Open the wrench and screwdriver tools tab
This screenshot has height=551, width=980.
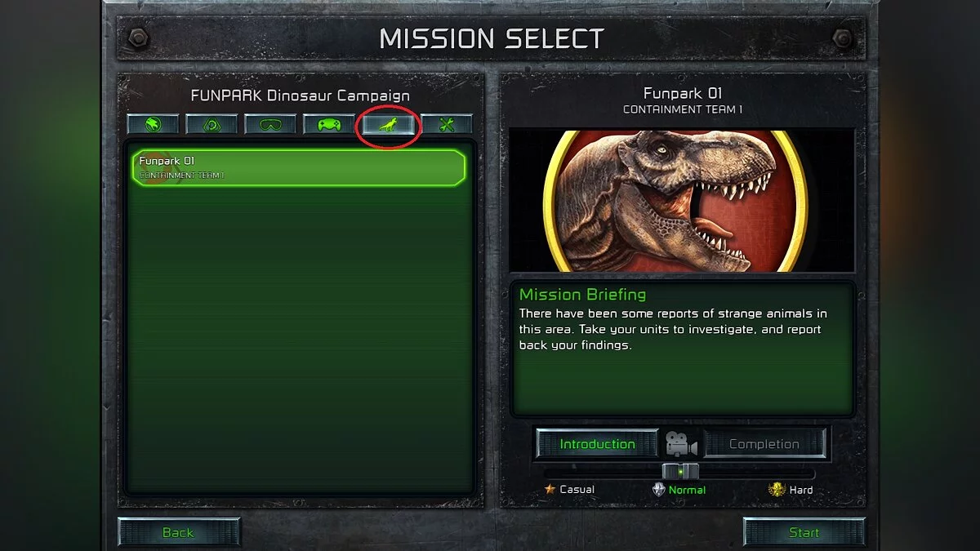point(447,125)
